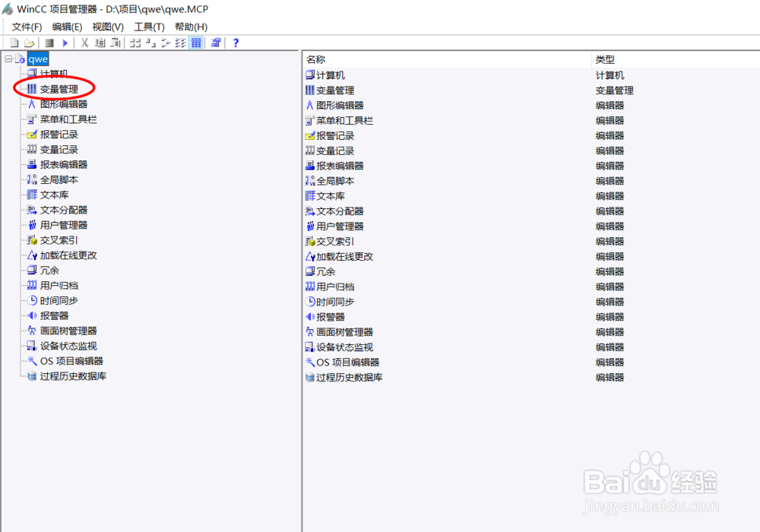
Task: Select 文本库 in the left tree
Action: [x=54, y=195]
